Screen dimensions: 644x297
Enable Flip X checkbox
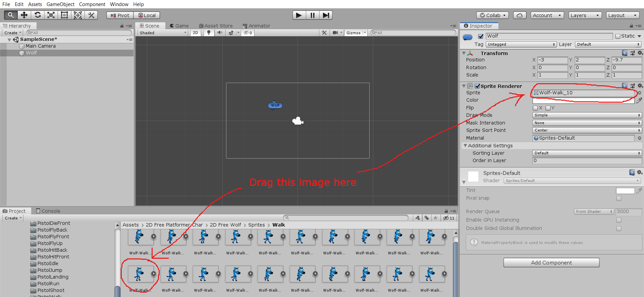point(535,108)
